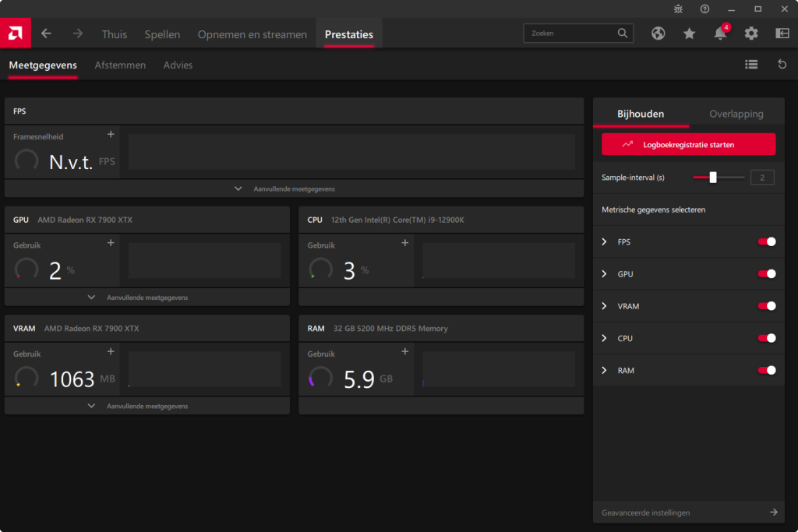Add GPU Gebruik metric with plus icon
The width and height of the screenshot is (798, 532).
pos(111,243)
